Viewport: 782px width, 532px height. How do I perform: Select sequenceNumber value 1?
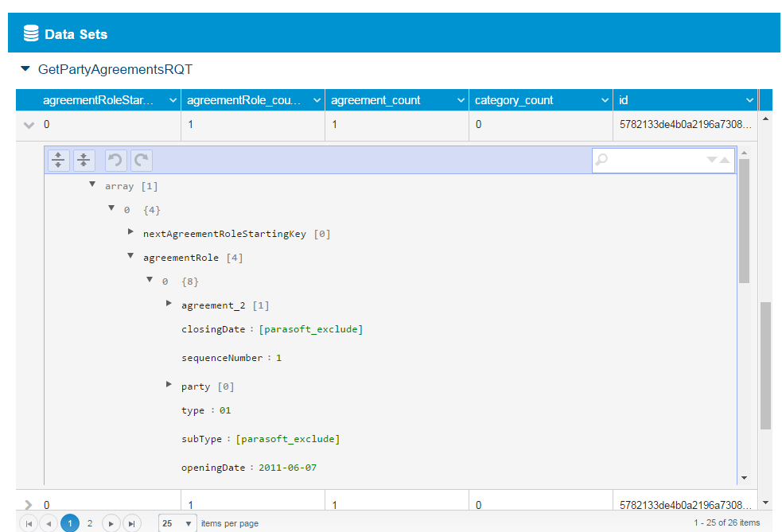pyautogui.click(x=278, y=358)
